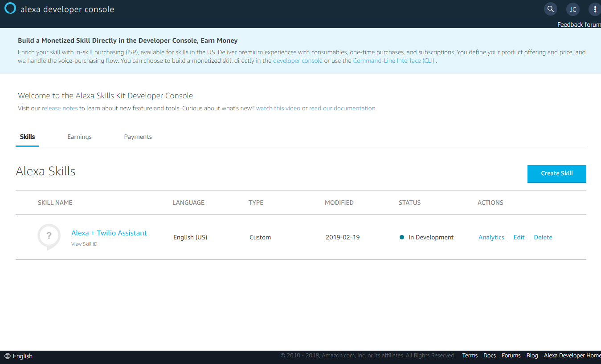Viewport: 601px width, 364px height.
Task: Open read our documentation link
Action: [x=342, y=108]
